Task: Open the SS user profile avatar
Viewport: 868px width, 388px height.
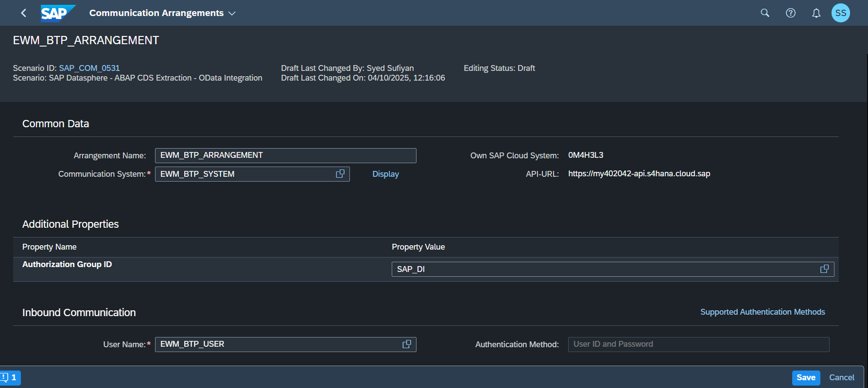Action: point(841,13)
